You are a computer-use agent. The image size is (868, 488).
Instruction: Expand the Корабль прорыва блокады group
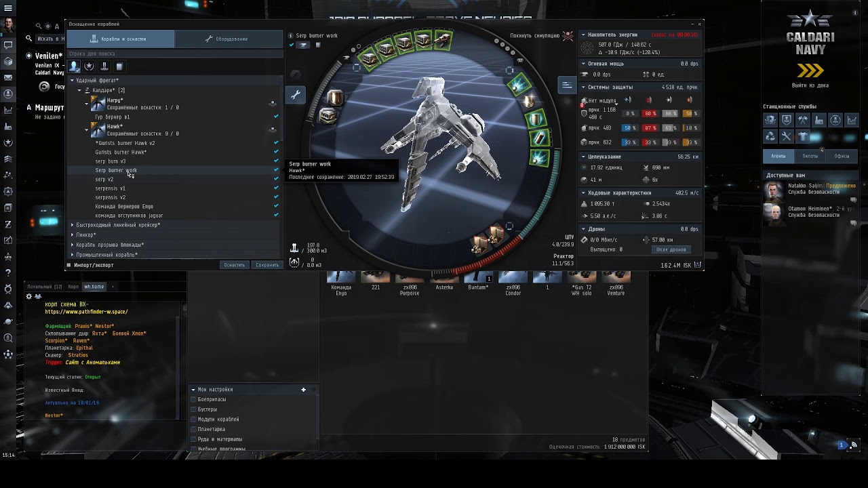(x=72, y=245)
